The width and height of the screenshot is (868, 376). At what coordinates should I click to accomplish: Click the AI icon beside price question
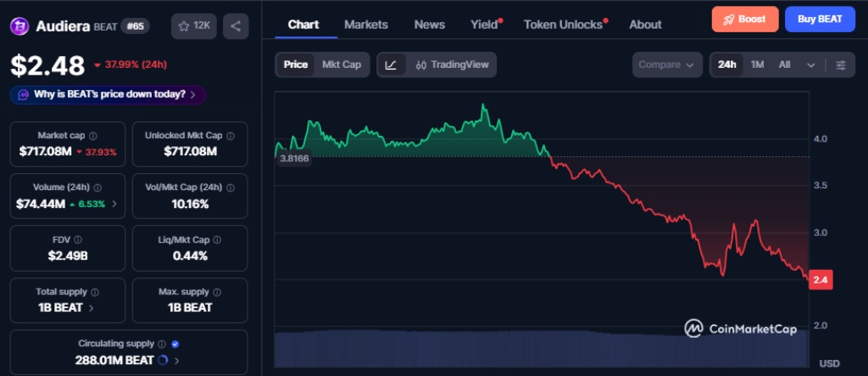(x=23, y=95)
